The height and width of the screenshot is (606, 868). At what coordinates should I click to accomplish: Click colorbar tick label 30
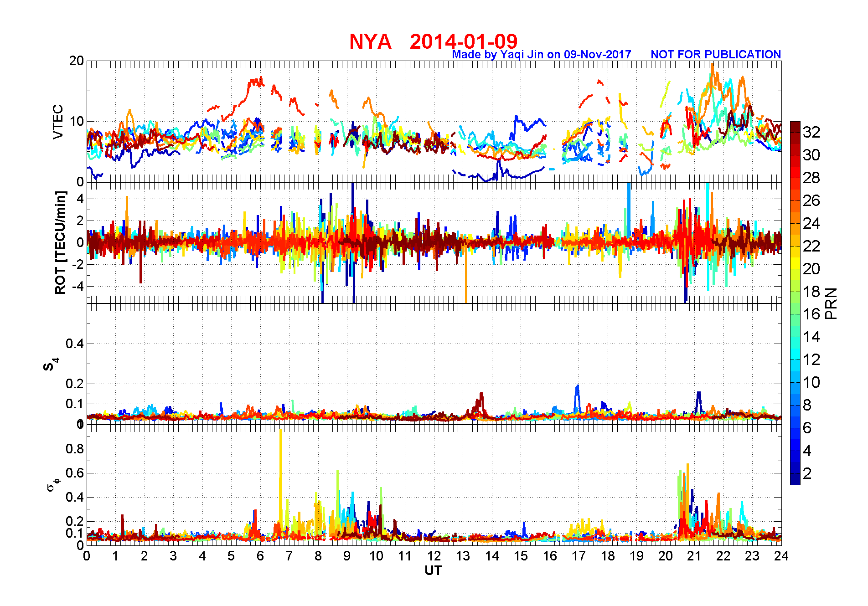[x=811, y=155]
